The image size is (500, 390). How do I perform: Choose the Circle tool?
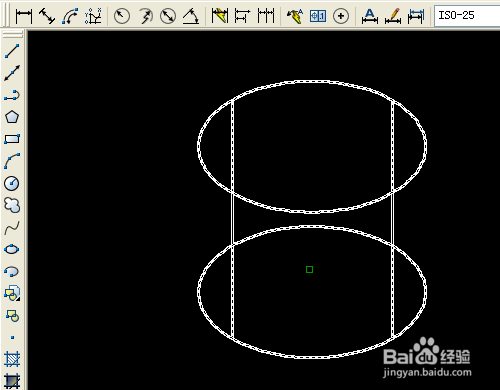coord(12,183)
